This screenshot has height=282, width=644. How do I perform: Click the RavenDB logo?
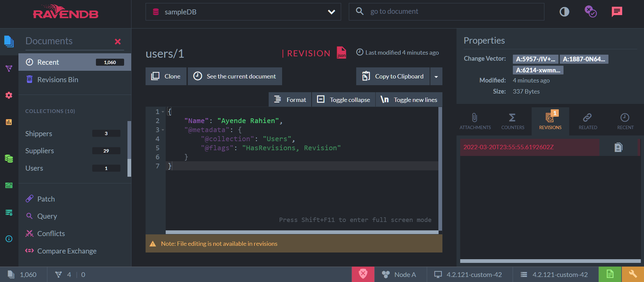click(x=66, y=12)
